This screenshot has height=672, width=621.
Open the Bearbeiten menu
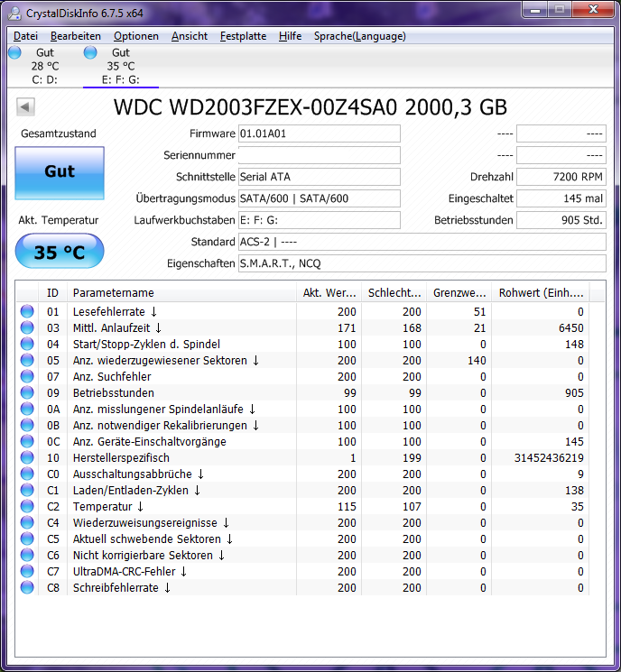pyautogui.click(x=76, y=36)
